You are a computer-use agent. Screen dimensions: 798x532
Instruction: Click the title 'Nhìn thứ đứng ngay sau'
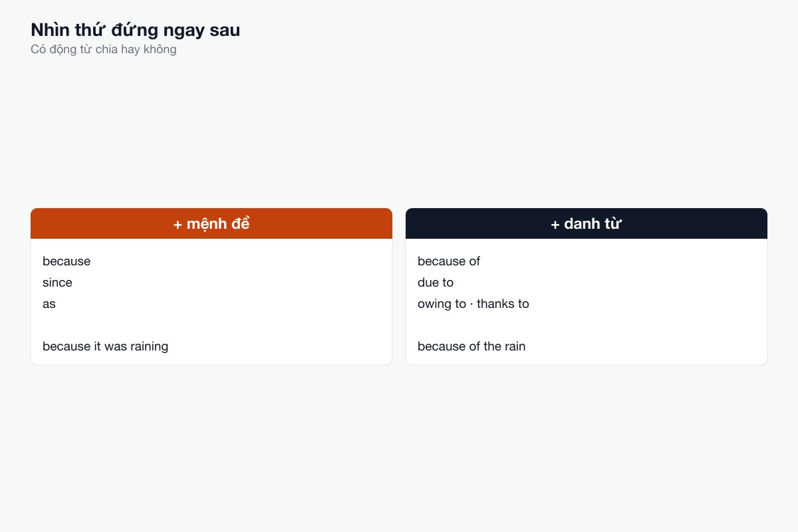136,30
